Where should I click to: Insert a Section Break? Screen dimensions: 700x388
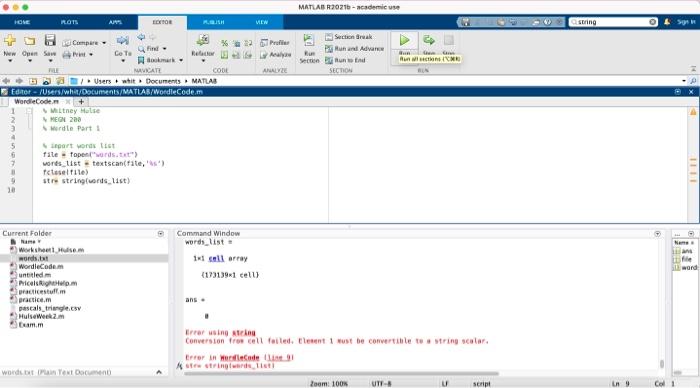pyautogui.click(x=349, y=37)
